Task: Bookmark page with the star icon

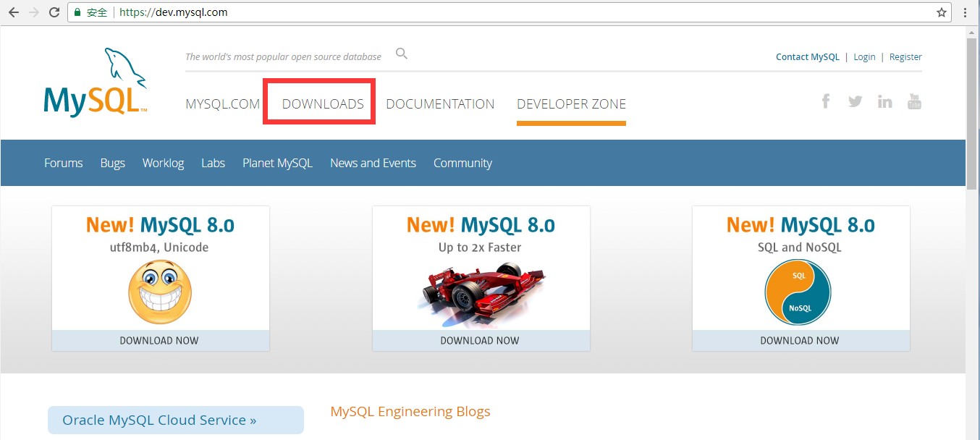Action: pyautogui.click(x=942, y=12)
